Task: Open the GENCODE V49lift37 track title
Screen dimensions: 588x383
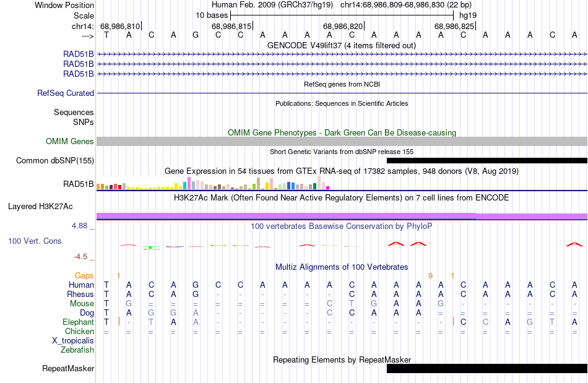Action: [341, 45]
